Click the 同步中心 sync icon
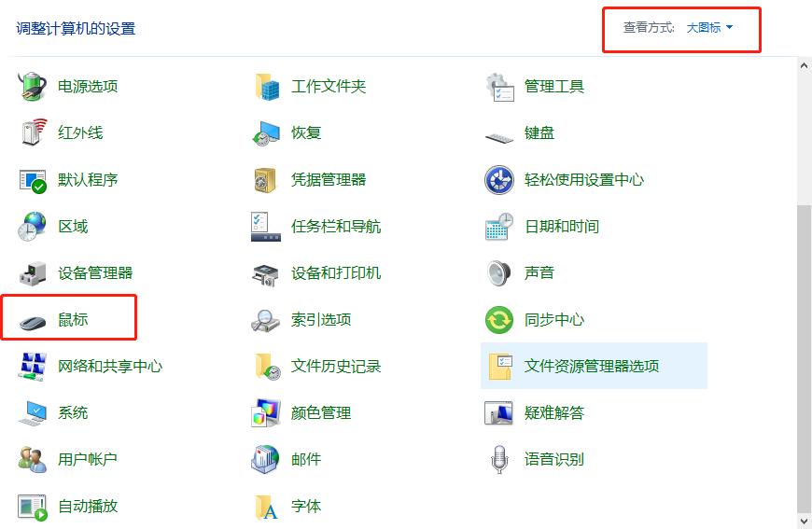 tap(499, 320)
